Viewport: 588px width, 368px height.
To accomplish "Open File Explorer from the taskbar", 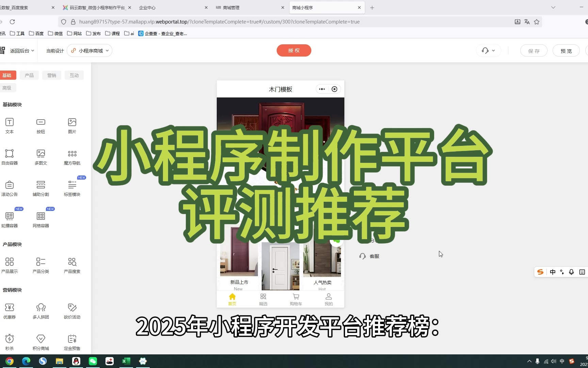I will pyautogui.click(x=60, y=361).
